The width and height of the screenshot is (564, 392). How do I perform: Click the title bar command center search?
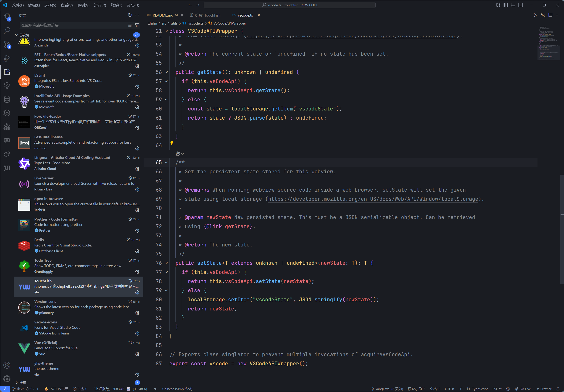290,5
